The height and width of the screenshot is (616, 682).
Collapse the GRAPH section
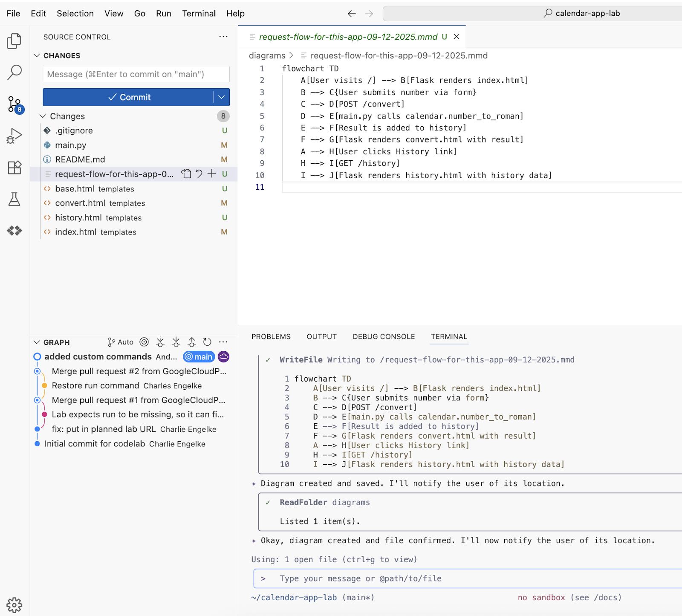37,342
